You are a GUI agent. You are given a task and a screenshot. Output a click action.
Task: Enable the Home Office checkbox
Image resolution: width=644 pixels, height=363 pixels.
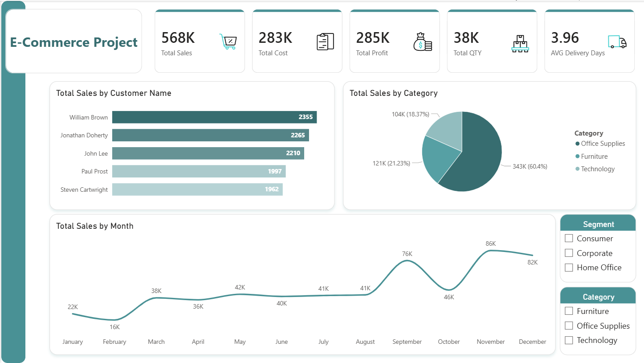coord(569,267)
